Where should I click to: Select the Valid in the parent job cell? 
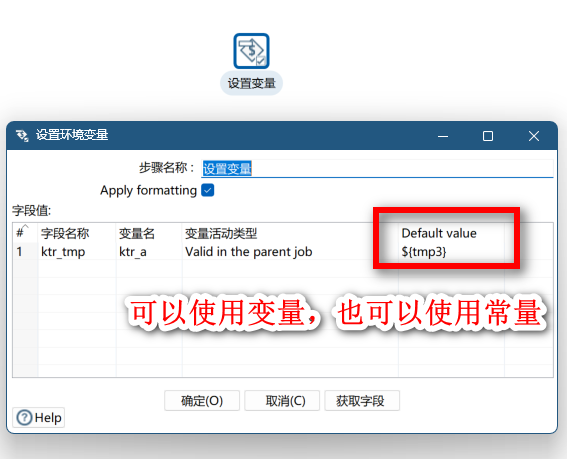290,252
